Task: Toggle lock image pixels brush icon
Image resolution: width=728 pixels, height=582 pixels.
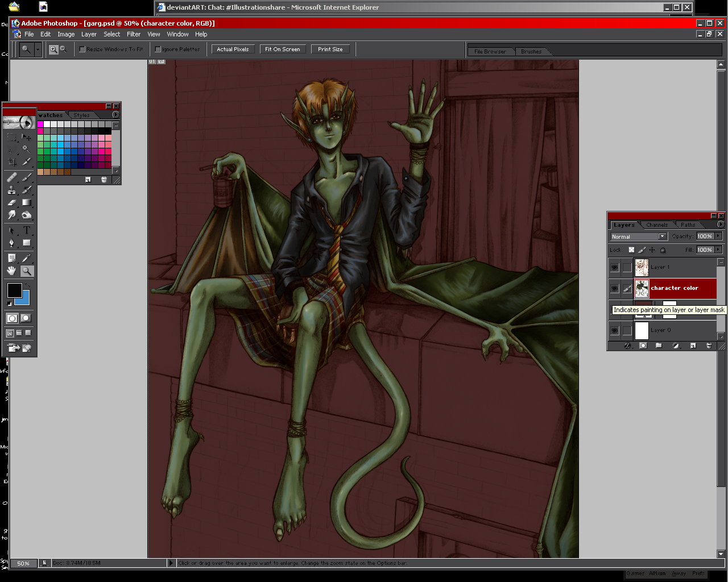Action: click(642, 250)
